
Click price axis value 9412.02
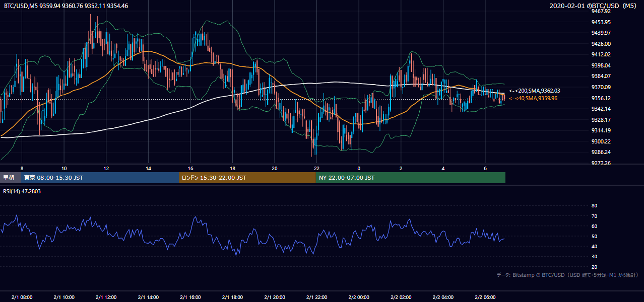[x=601, y=54]
